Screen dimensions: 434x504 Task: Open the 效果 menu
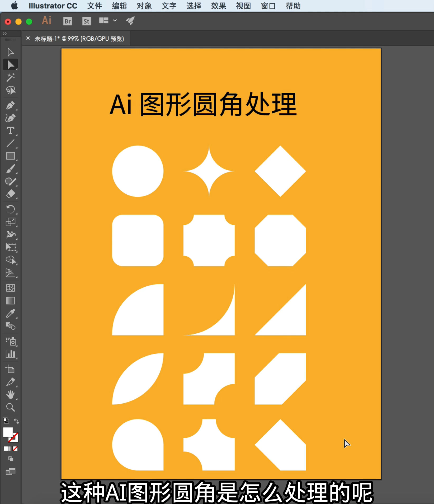(x=219, y=6)
